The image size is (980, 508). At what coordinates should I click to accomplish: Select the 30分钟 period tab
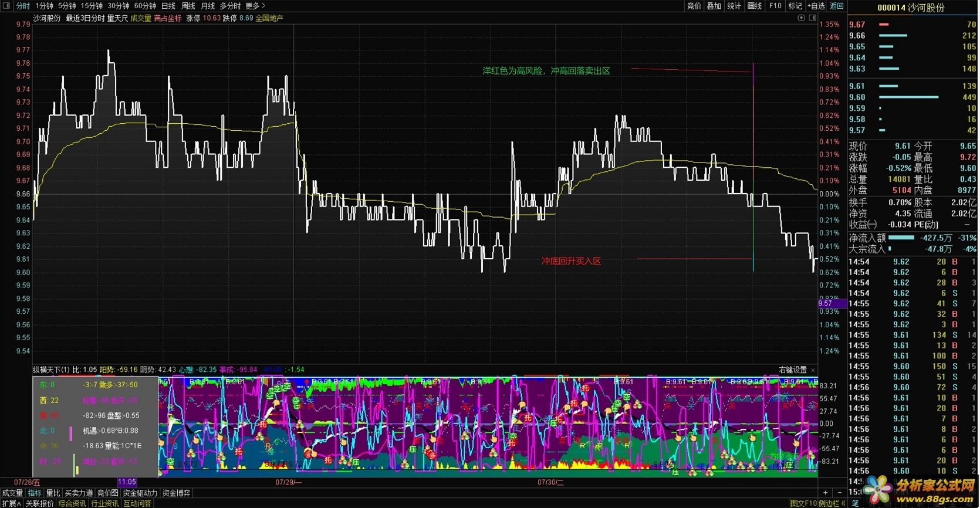click(x=118, y=6)
